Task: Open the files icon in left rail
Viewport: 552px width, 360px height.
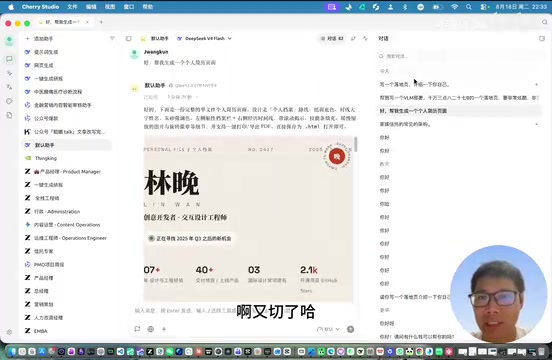Action: click(x=9, y=115)
